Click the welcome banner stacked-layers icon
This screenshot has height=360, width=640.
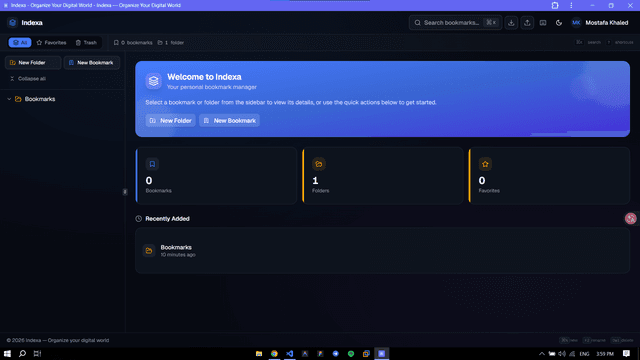[x=153, y=81]
